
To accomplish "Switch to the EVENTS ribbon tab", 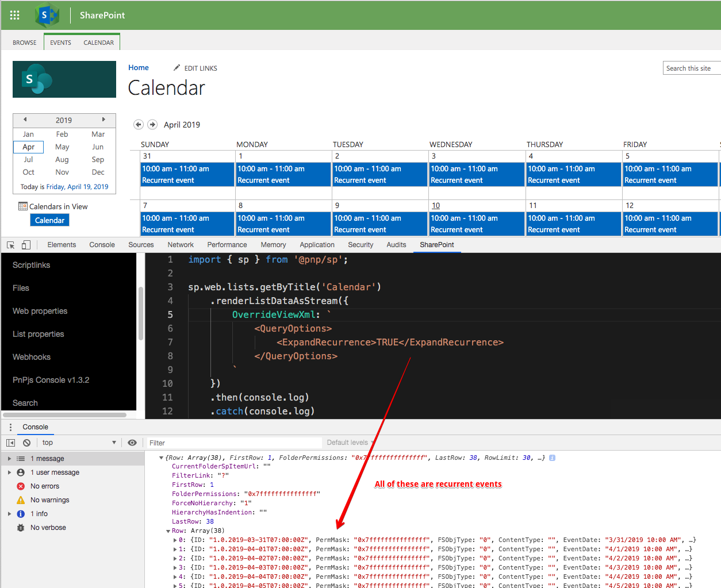I will 60,43.
